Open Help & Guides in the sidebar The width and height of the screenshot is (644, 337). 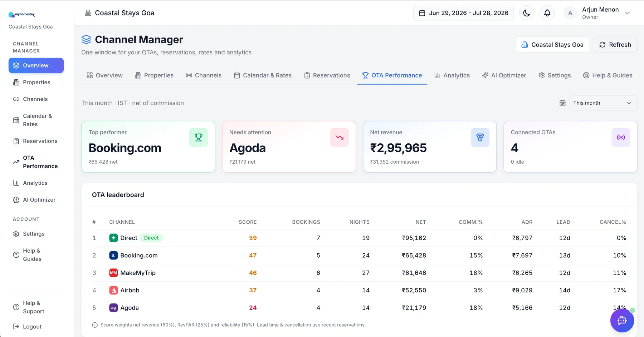[x=36, y=255]
